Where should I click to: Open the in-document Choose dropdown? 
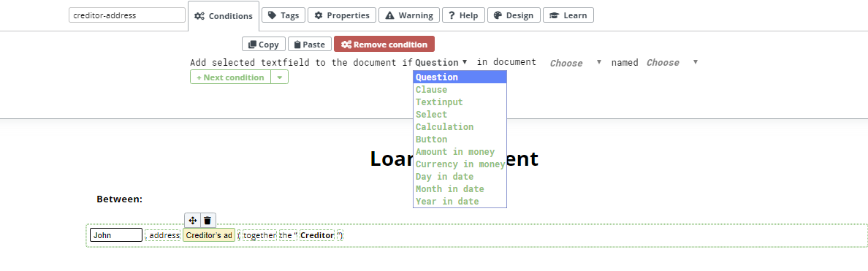575,63
